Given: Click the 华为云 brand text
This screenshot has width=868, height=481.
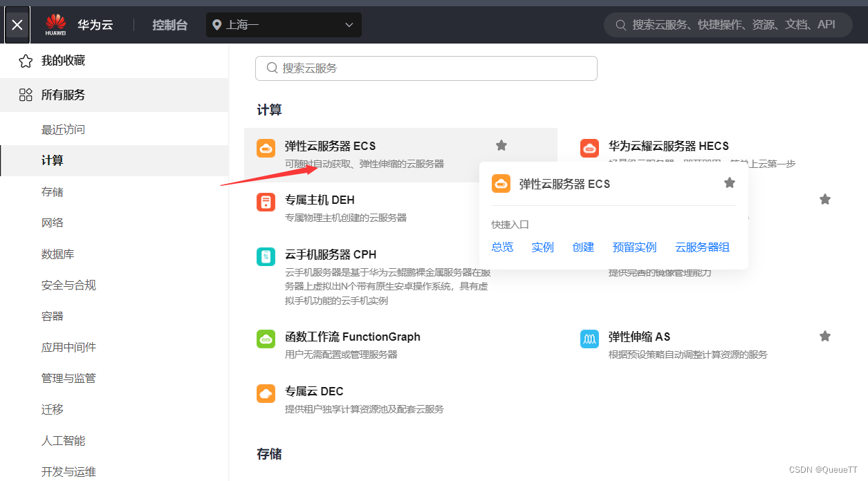Looking at the screenshot, I should (x=95, y=25).
